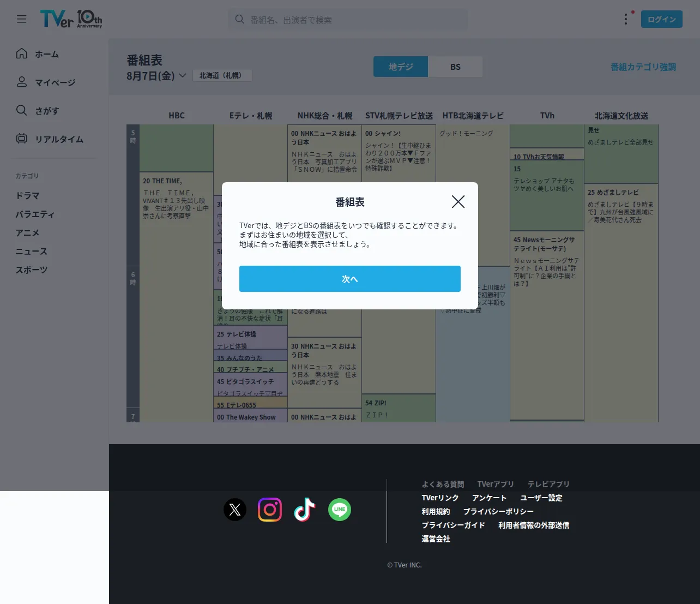Select アニメ category in sidebar
This screenshot has width=700, height=604.
(28, 232)
